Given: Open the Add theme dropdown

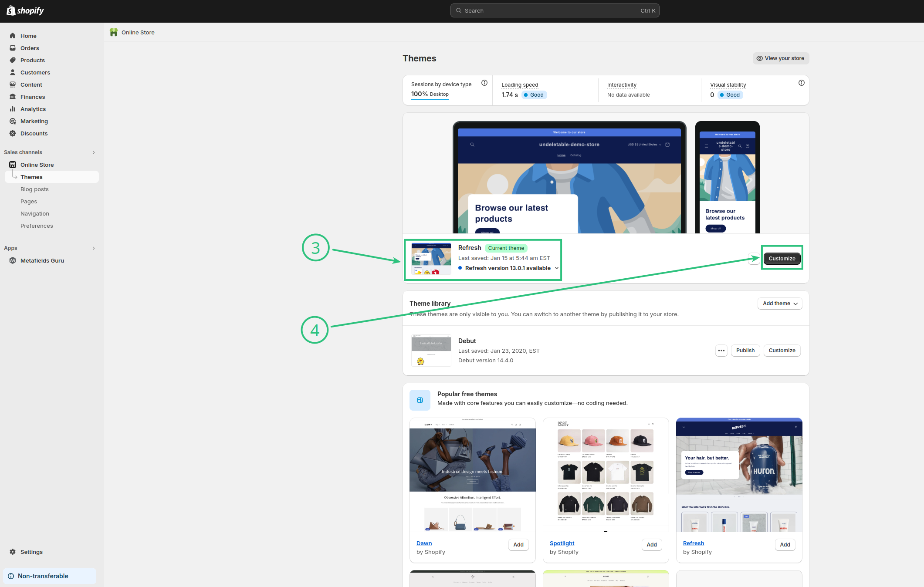Looking at the screenshot, I should pyautogui.click(x=780, y=304).
